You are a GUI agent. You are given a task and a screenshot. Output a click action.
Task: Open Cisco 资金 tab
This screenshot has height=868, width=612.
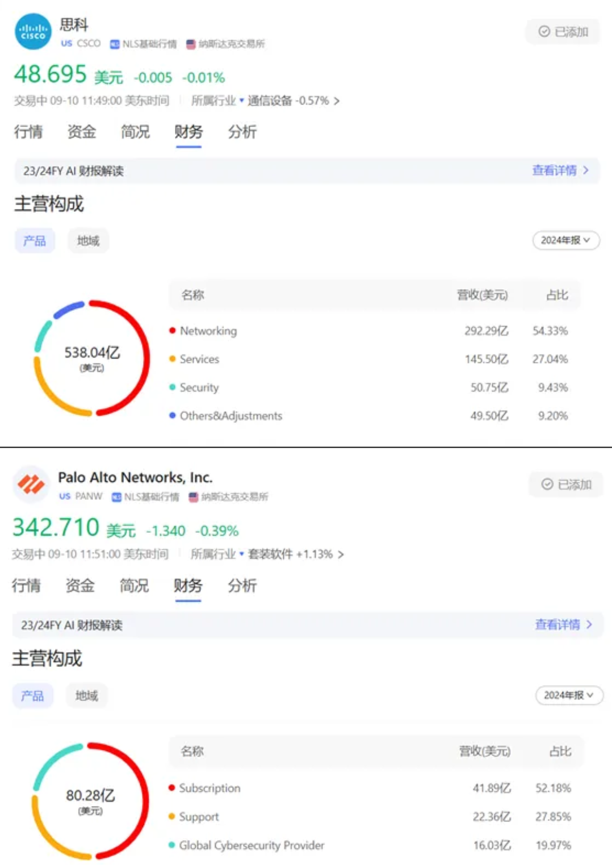(82, 132)
